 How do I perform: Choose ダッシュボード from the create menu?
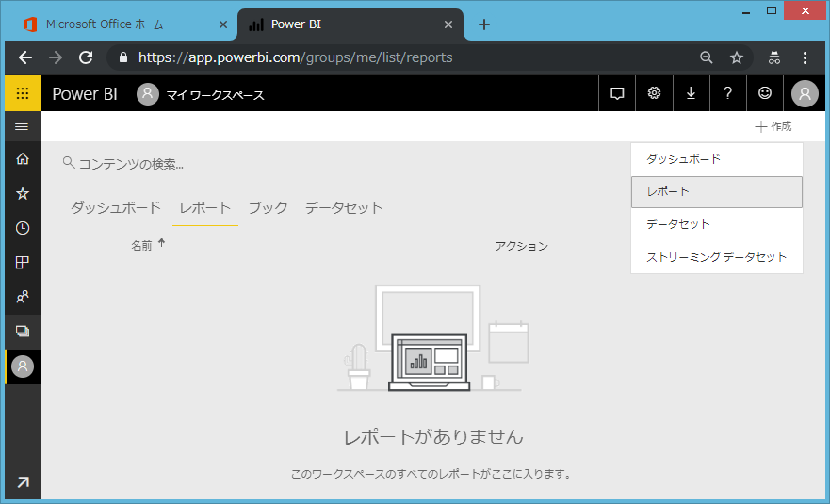click(717, 159)
